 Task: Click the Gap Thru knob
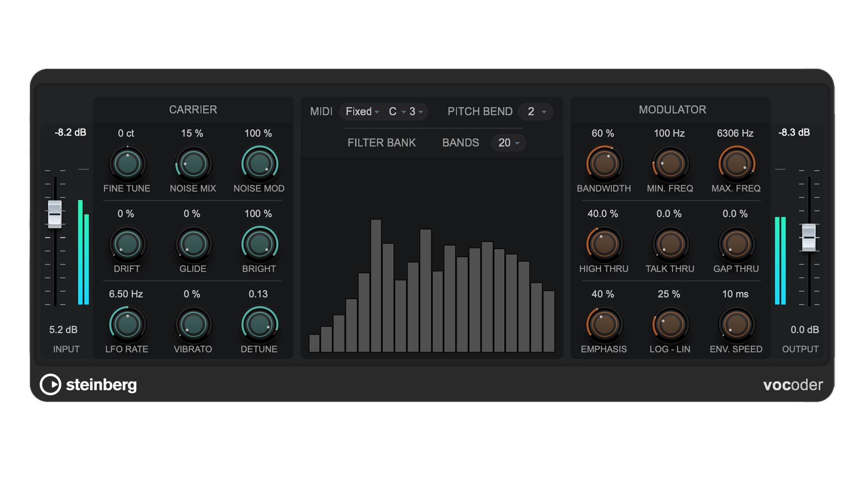[736, 244]
